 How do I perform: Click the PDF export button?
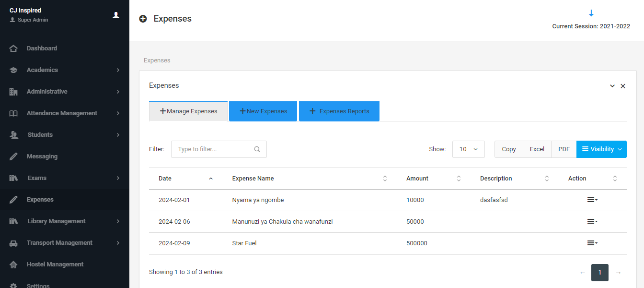[563, 149]
